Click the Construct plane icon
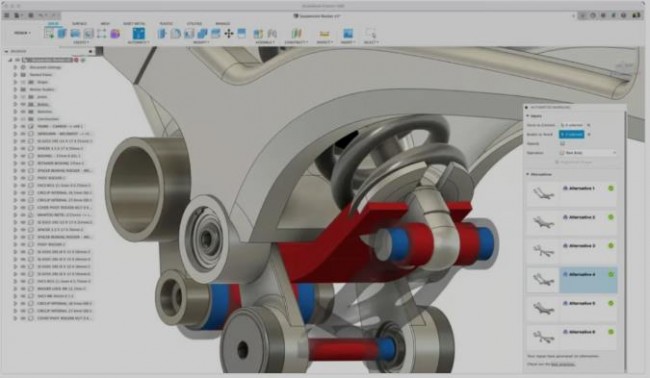The height and width of the screenshot is (378, 650). tap(296, 34)
